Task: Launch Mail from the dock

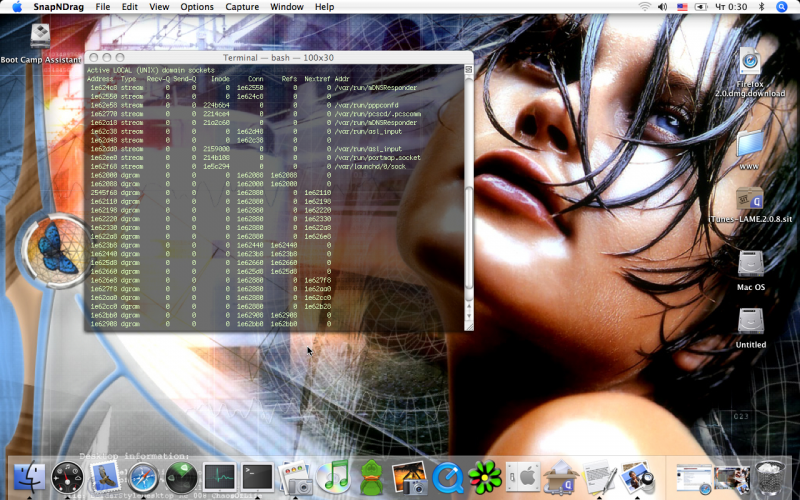Action: point(105,478)
